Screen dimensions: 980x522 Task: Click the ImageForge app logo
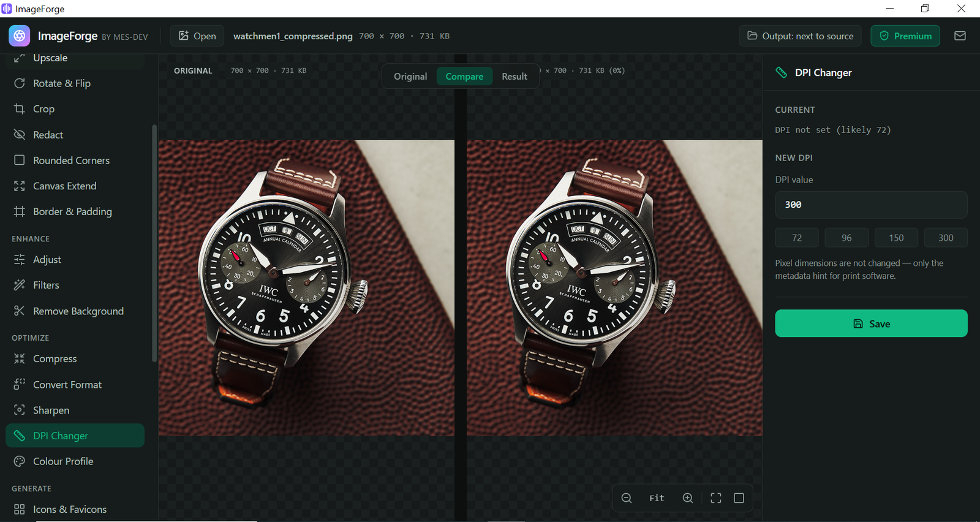pyautogui.click(x=20, y=36)
